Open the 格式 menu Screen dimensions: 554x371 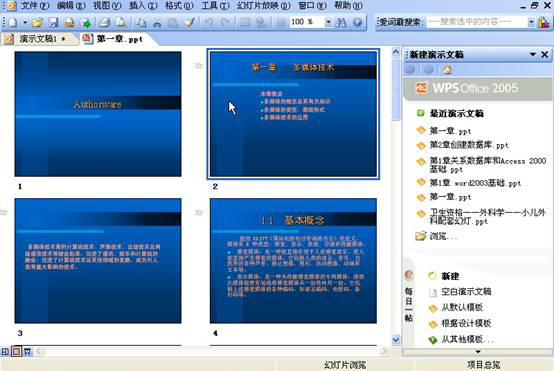point(179,5)
